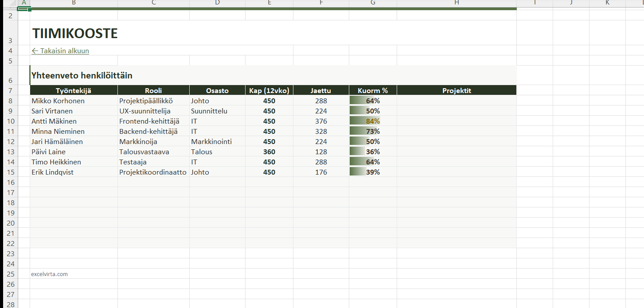Select the excelvirta.com footer cell
Viewport: 644px width, 308px height.
50,274
